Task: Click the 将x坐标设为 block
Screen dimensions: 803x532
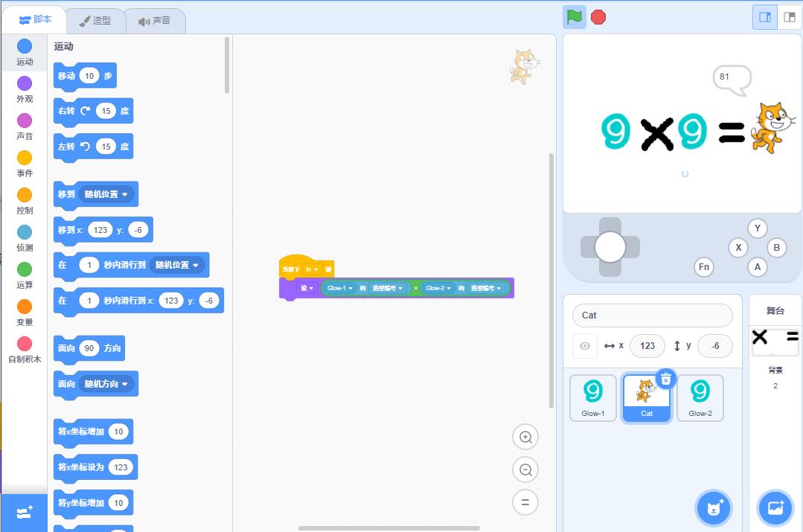Action: tap(95, 467)
